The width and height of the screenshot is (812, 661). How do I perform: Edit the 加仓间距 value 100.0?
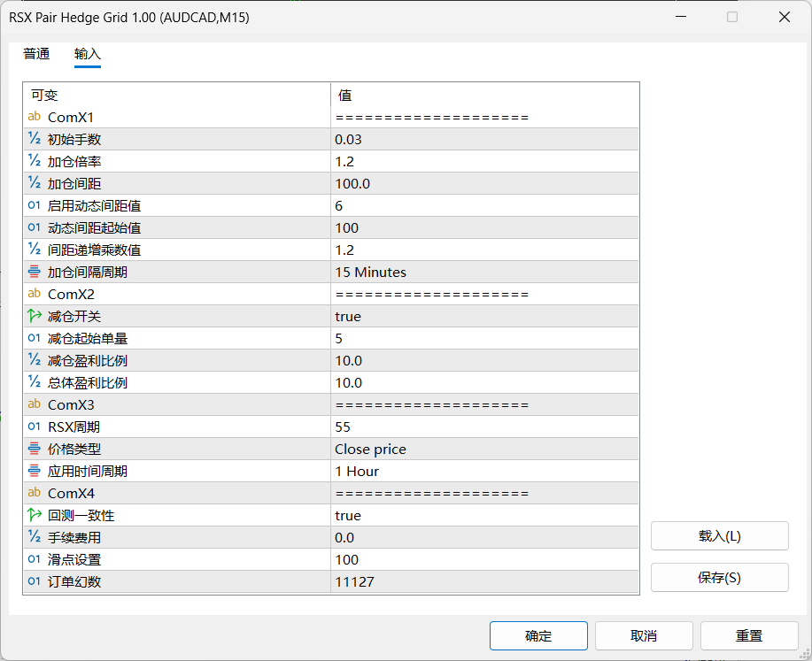click(484, 183)
